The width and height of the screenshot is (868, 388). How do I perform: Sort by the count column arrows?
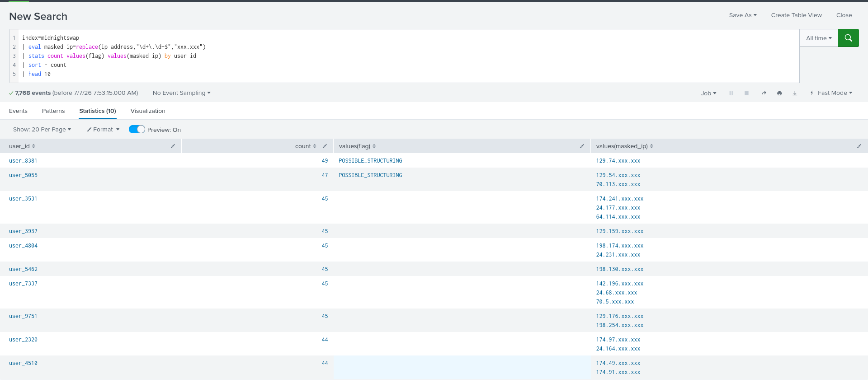315,146
